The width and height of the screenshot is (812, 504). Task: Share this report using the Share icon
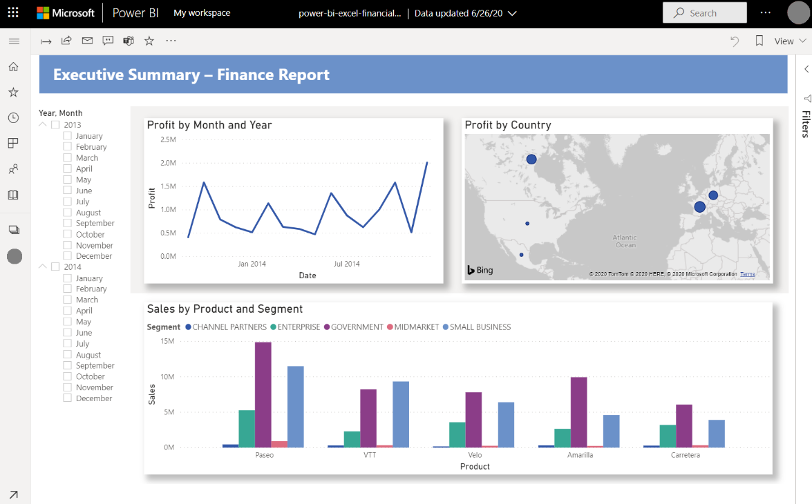(x=66, y=41)
